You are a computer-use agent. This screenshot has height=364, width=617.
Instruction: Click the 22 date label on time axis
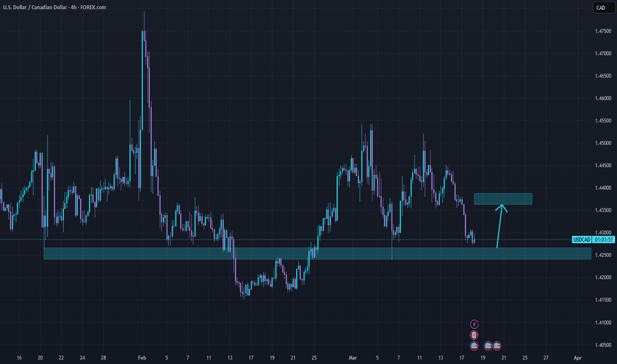pyautogui.click(x=62, y=357)
